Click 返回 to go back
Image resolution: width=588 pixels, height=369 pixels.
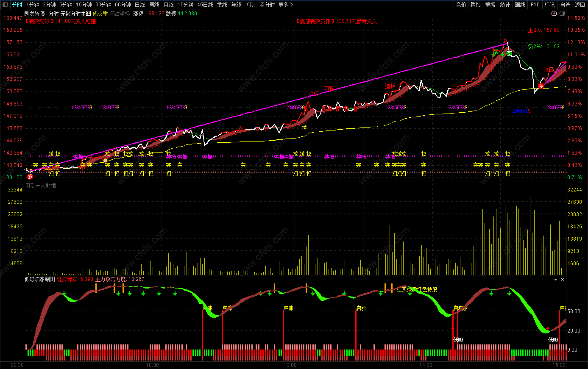click(580, 5)
